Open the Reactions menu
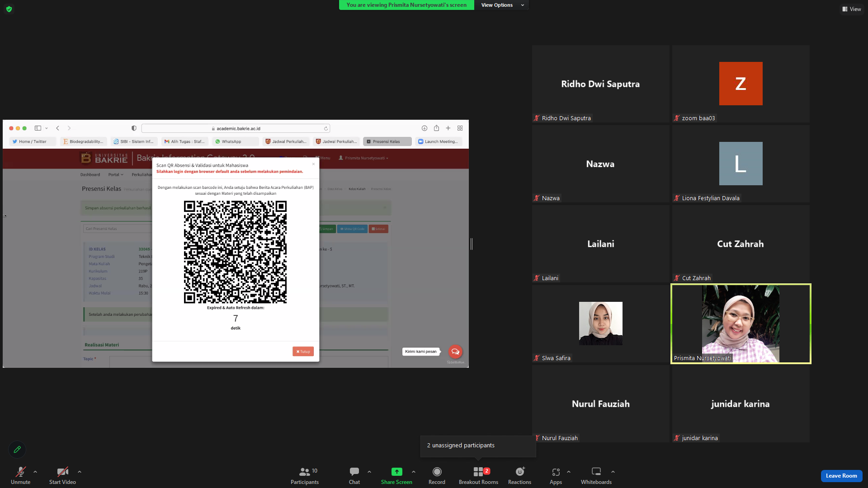The height and width of the screenshot is (488, 868). 519,475
